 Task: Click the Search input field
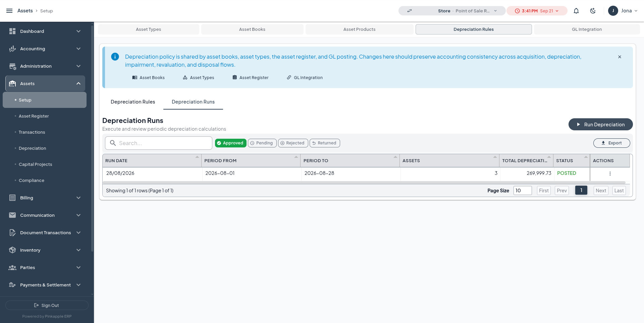pyautogui.click(x=158, y=143)
